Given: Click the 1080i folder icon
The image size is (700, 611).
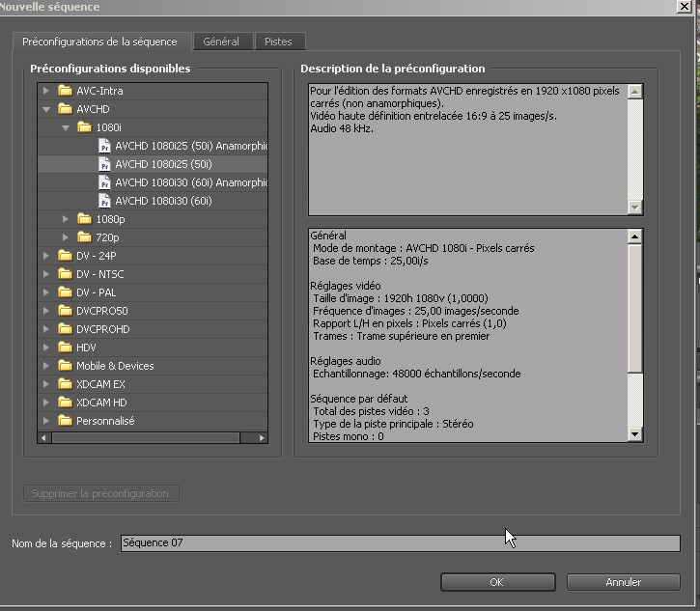Looking at the screenshot, I should pyautogui.click(x=84, y=127).
